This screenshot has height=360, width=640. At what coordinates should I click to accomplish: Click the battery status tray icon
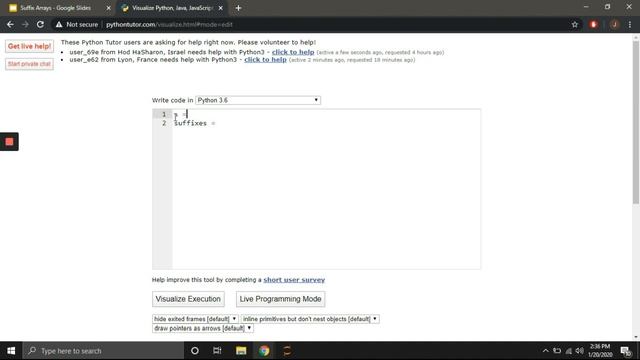(x=557, y=351)
